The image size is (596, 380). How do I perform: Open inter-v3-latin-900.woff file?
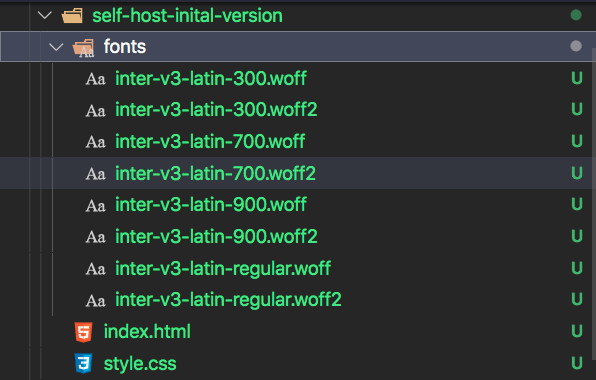click(x=211, y=205)
